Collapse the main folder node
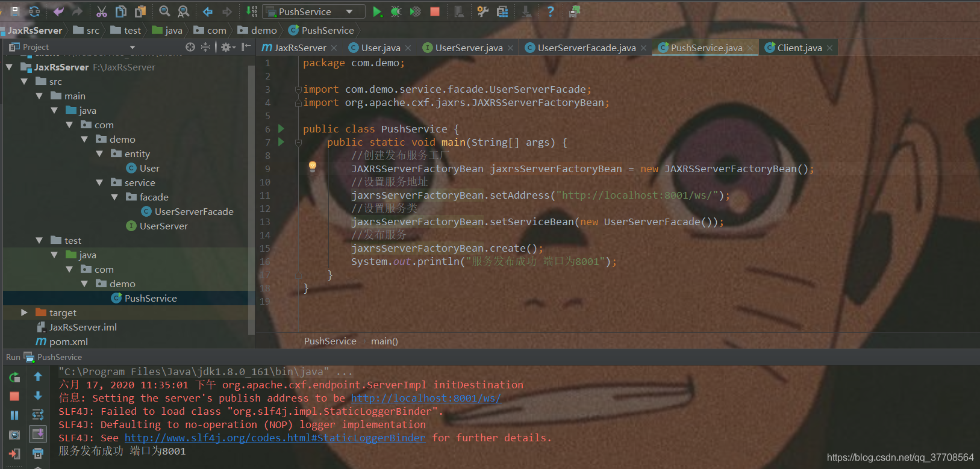Screen dimensions: 980x469 pos(39,96)
